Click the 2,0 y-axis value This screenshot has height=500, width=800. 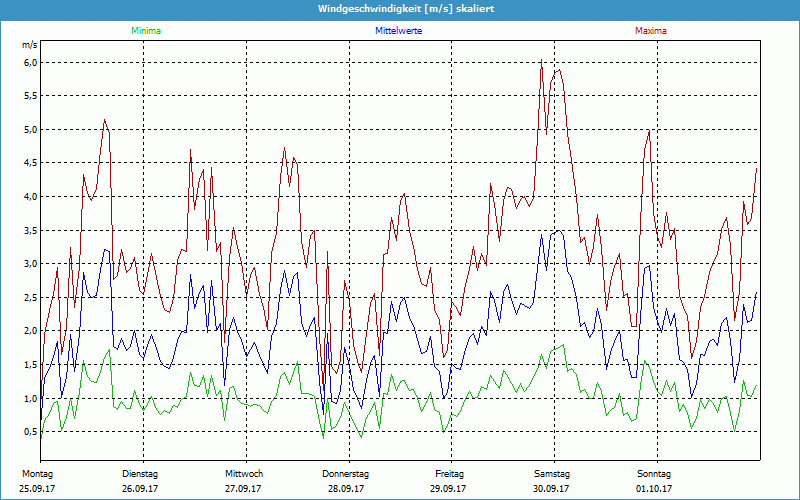tap(31, 331)
